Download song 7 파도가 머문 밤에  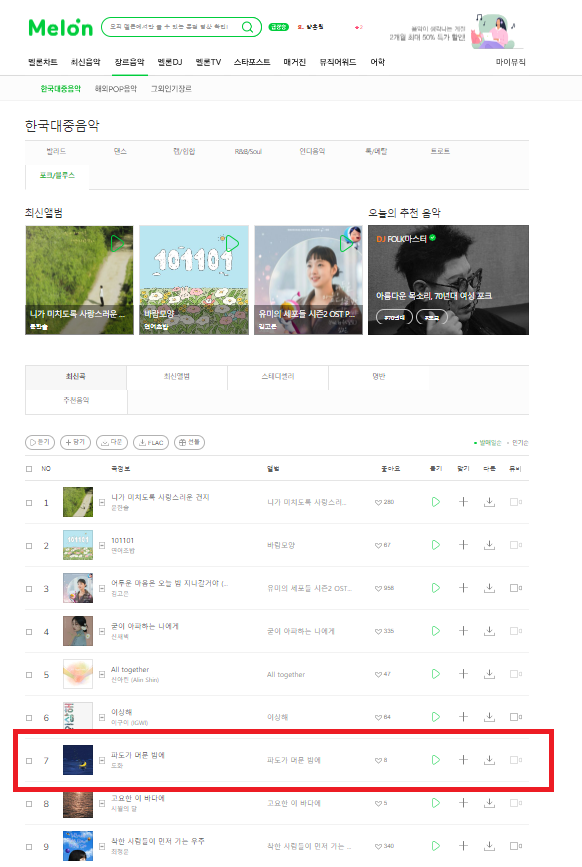[x=489, y=760]
